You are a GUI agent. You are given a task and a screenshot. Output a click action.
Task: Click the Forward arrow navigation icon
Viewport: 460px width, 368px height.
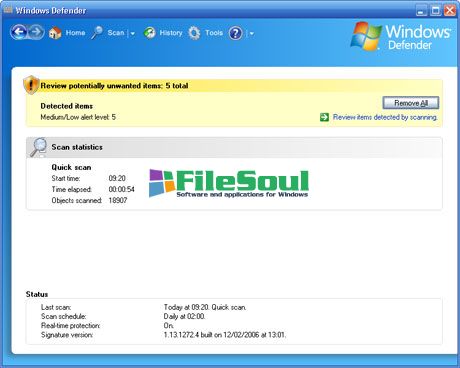tap(36, 32)
